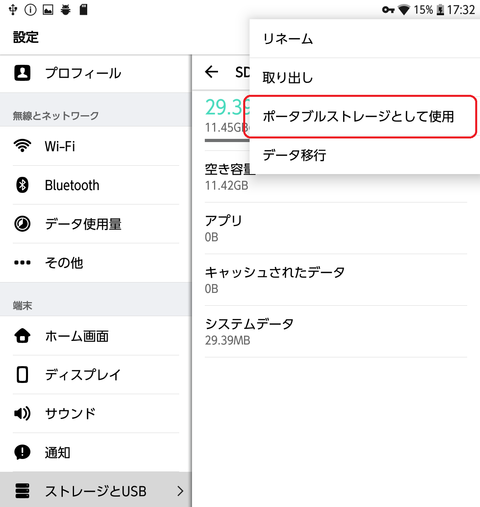The image size is (480, 507).
Task: Tap the battery status bar icon
Action: (x=440, y=10)
